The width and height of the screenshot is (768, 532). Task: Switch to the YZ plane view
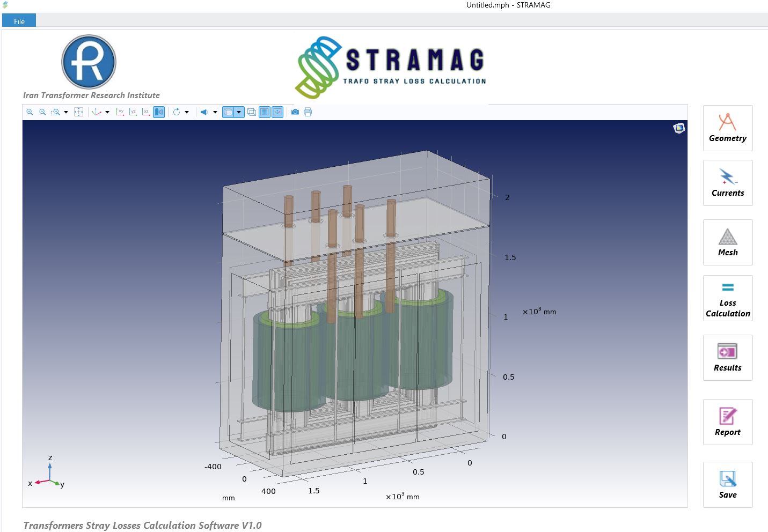tap(133, 112)
